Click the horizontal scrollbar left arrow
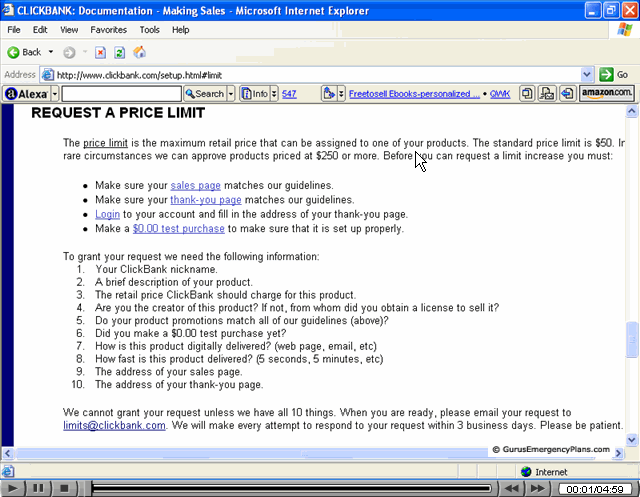The width and height of the screenshot is (640, 497). pyautogui.click(x=8, y=453)
